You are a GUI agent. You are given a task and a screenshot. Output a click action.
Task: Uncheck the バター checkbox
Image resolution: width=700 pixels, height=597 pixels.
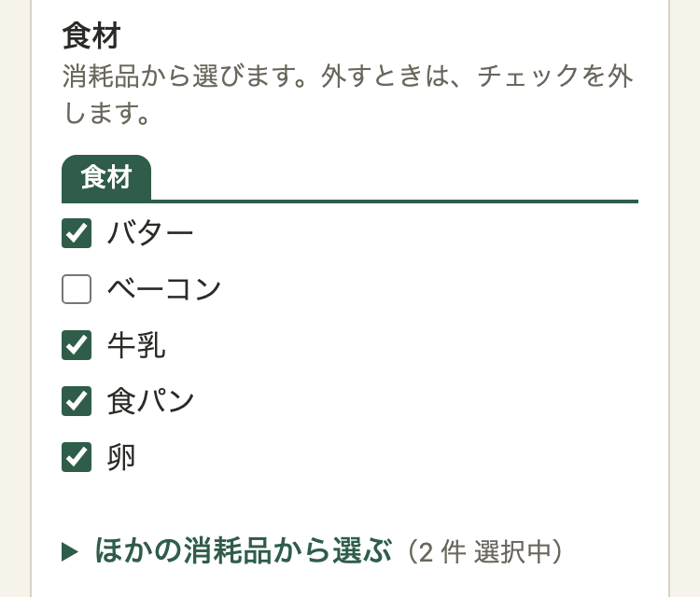pyautogui.click(x=77, y=233)
